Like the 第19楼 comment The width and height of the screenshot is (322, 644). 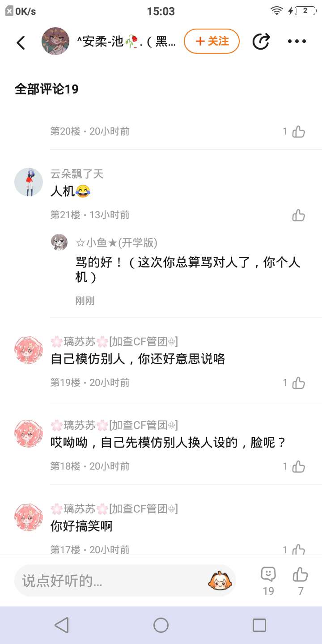coord(298,383)
